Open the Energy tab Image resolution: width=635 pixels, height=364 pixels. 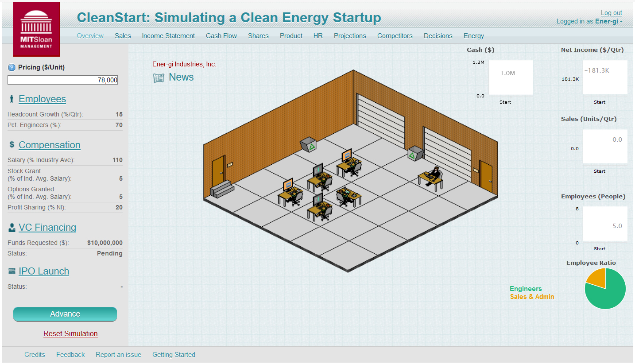pos(473,36)
